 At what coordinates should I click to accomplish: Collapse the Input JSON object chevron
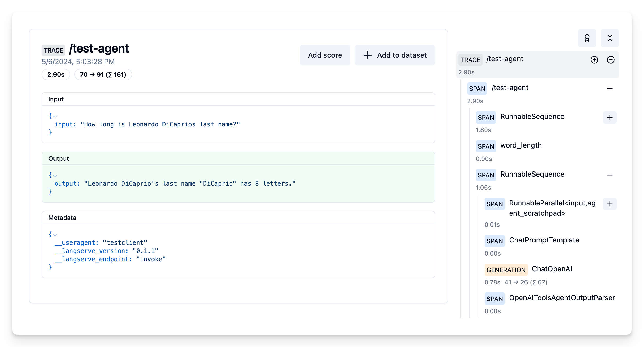tap(55, 116)
